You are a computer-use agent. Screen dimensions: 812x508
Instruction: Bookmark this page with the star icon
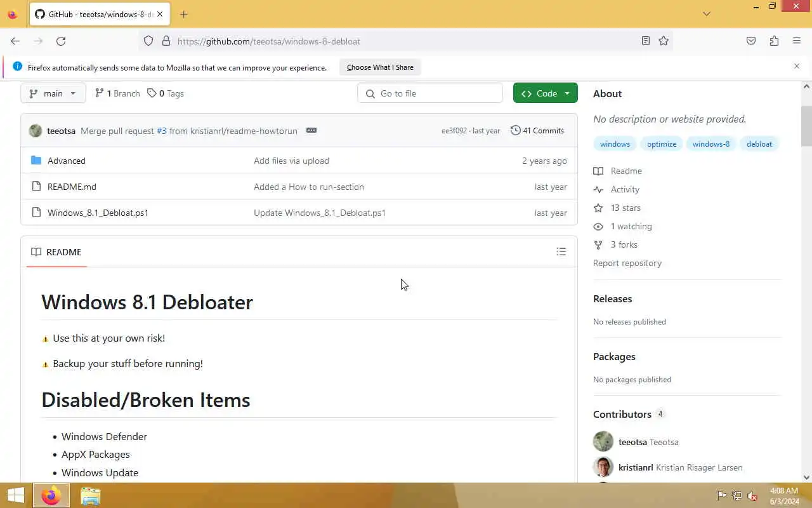tap(664, 41)
